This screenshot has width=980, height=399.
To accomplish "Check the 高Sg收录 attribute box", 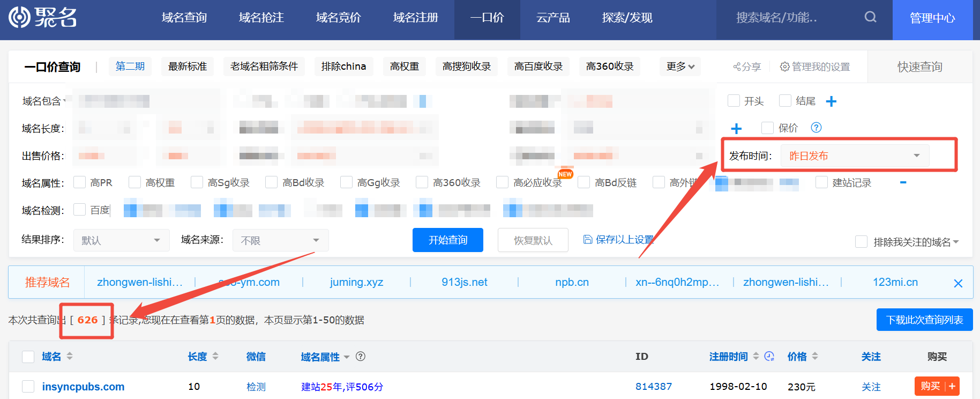I will pyautogui.click(x=197, y=182).
